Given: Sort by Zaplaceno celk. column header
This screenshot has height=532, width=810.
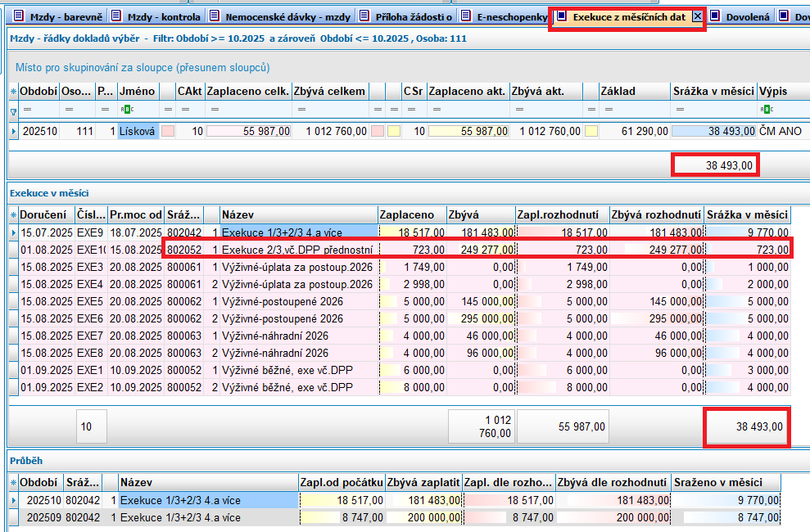Looking at the screenshot, I should tap(247, 91).
